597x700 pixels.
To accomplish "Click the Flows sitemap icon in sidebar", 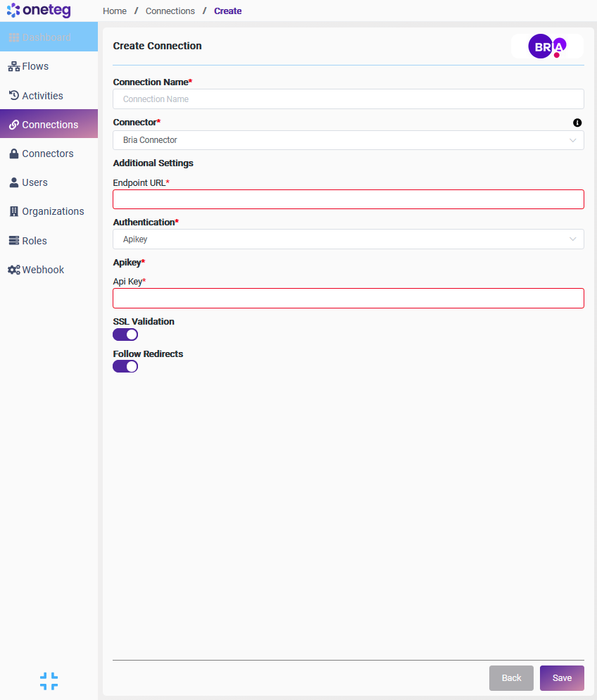I will pos(13,67).
